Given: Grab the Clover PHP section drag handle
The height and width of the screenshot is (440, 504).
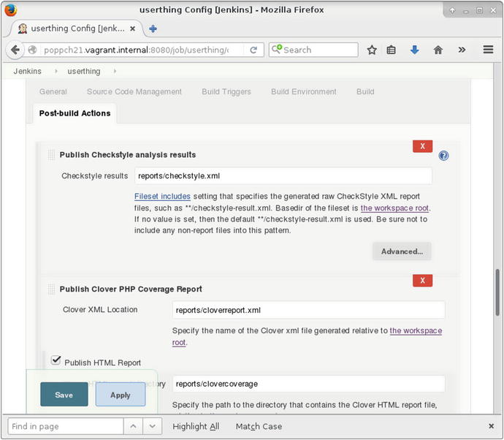Looking at the screenshot, I should tap(51, 289).
